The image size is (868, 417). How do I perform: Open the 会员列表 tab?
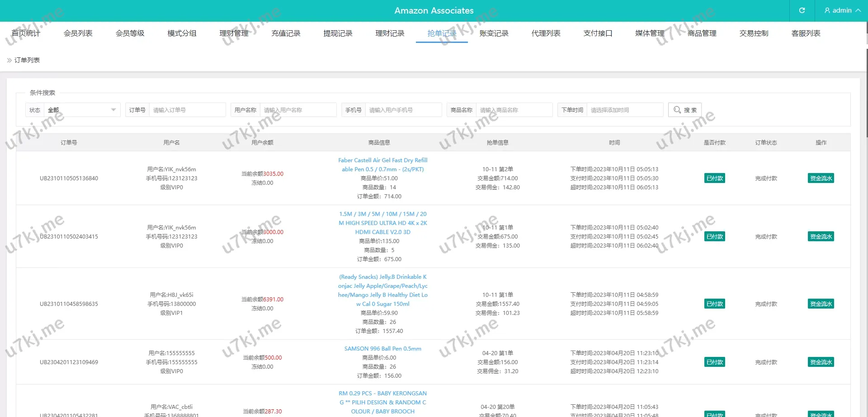(78, 33)
